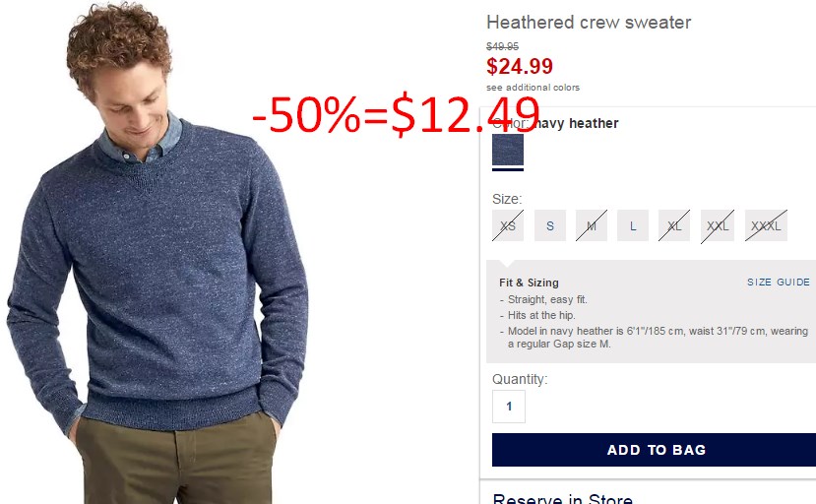Screen dimensions: 816x504
Task: Click the Add to Bag button
Action: pos(655,450)
